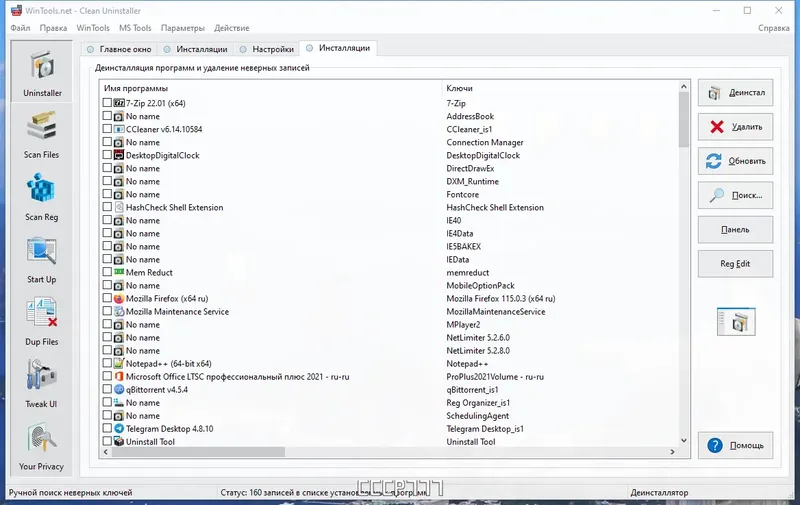Click the Помощь button
The height and width of the screenshot is (505, 800).
point(735,445)
